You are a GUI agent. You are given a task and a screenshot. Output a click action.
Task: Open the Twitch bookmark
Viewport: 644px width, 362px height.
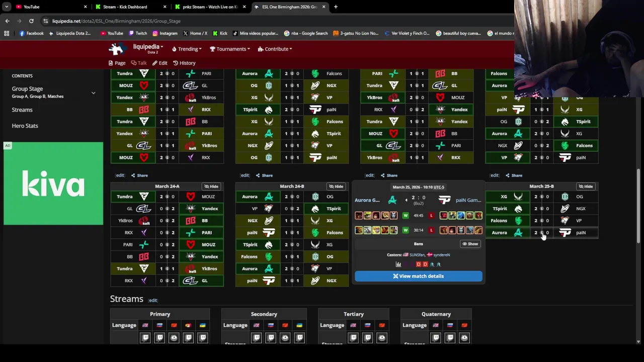(138, 33)
